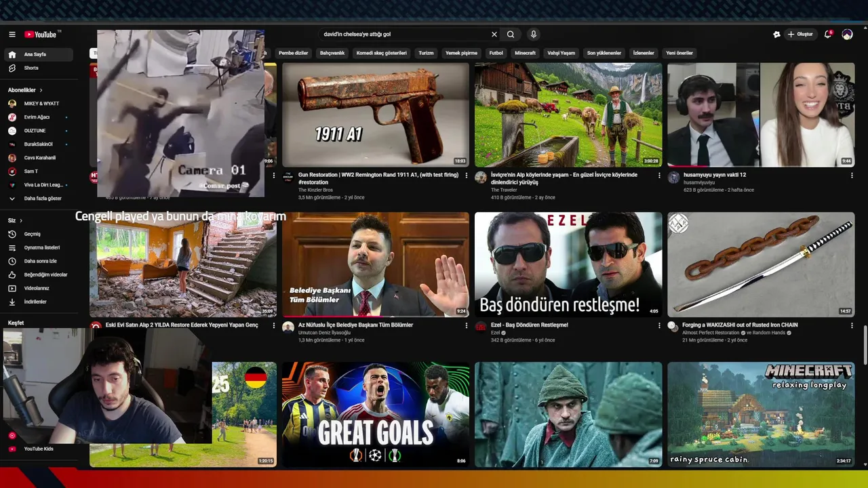Go to Ana Sayfa home page
Screen dimensions: 868x488
click(40, 54)
